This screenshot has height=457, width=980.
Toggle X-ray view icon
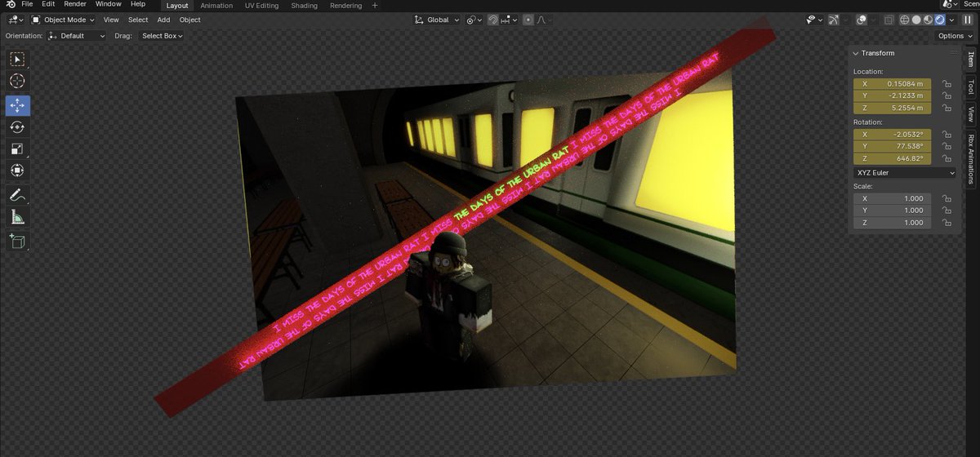coord(888,20)
